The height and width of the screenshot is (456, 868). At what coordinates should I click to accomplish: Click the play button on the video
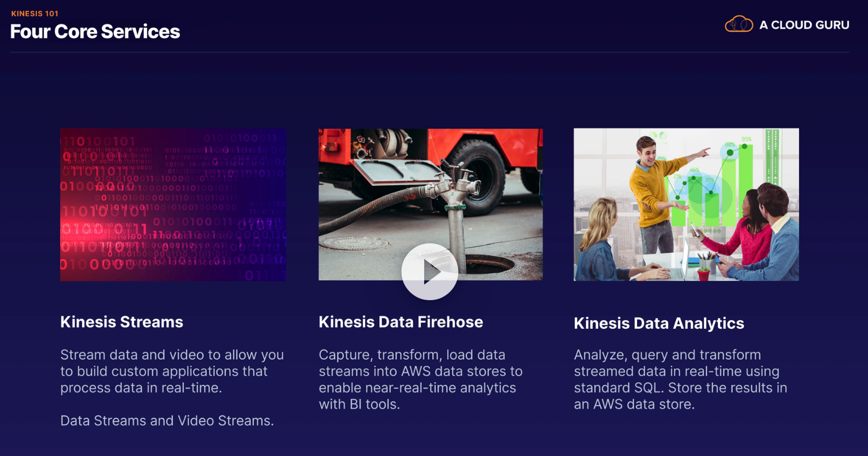[430, 272]
